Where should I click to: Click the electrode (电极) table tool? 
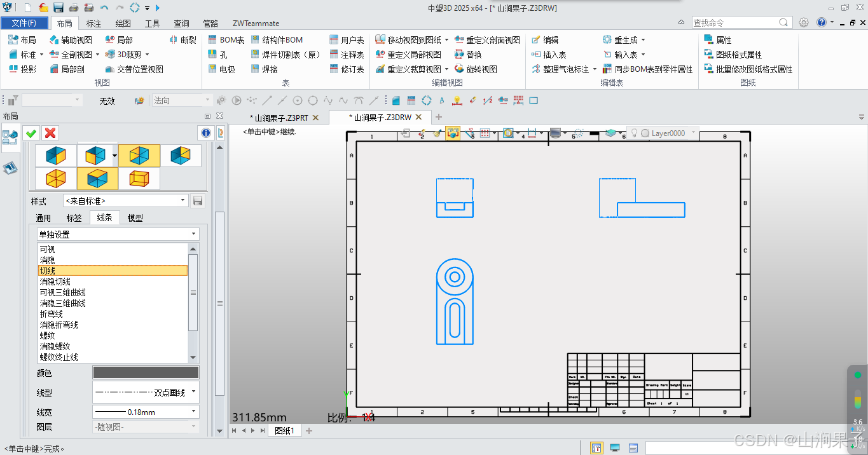coord(221,69)
